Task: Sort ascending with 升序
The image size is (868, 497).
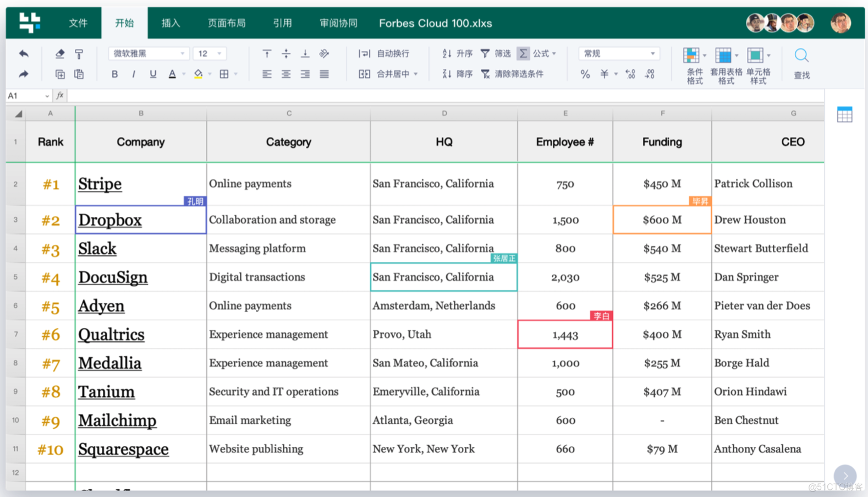Action: coord(457,53)
